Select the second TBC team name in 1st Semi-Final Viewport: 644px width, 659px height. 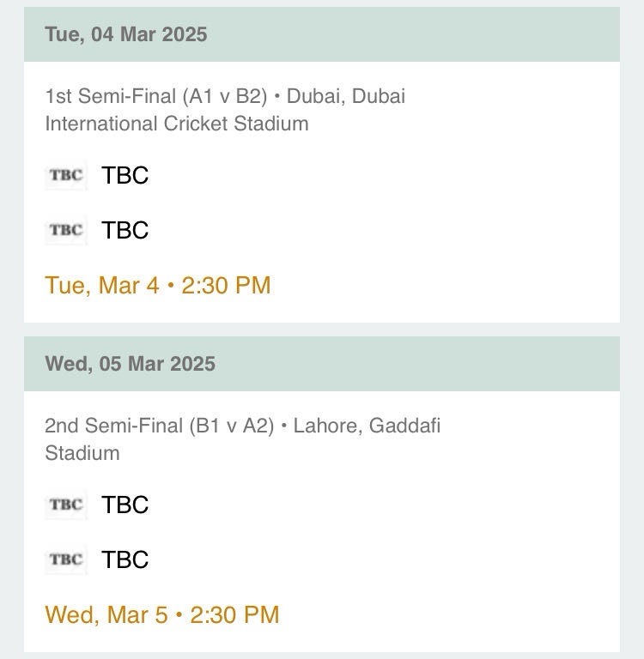point(125,230)
